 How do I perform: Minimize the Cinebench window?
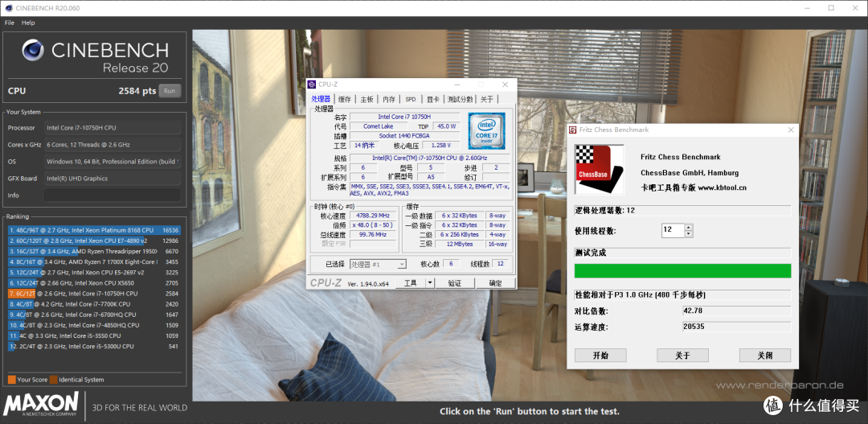806,8
